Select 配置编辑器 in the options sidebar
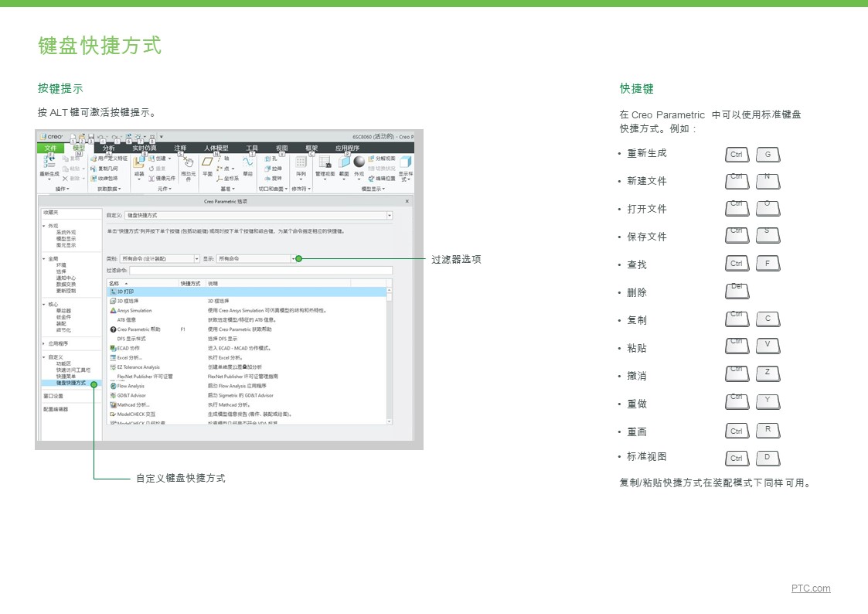 (56, 409)
